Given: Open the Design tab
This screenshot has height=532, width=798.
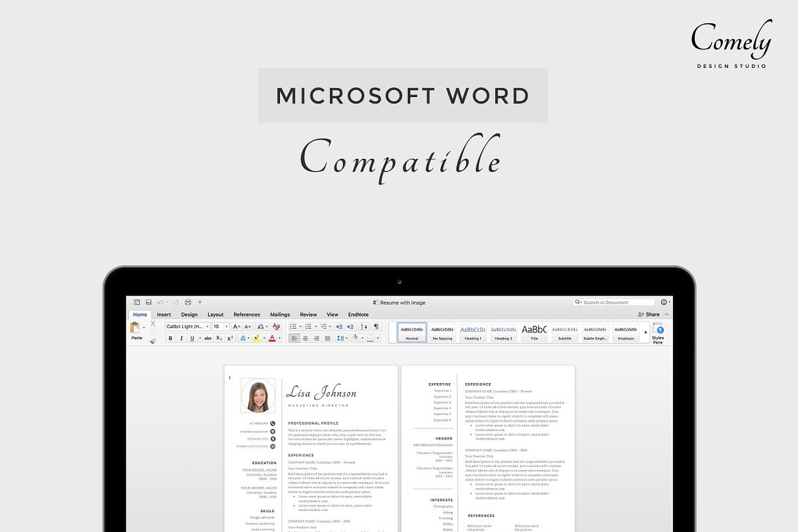Looking at the screenshot, I should (189, 315).
